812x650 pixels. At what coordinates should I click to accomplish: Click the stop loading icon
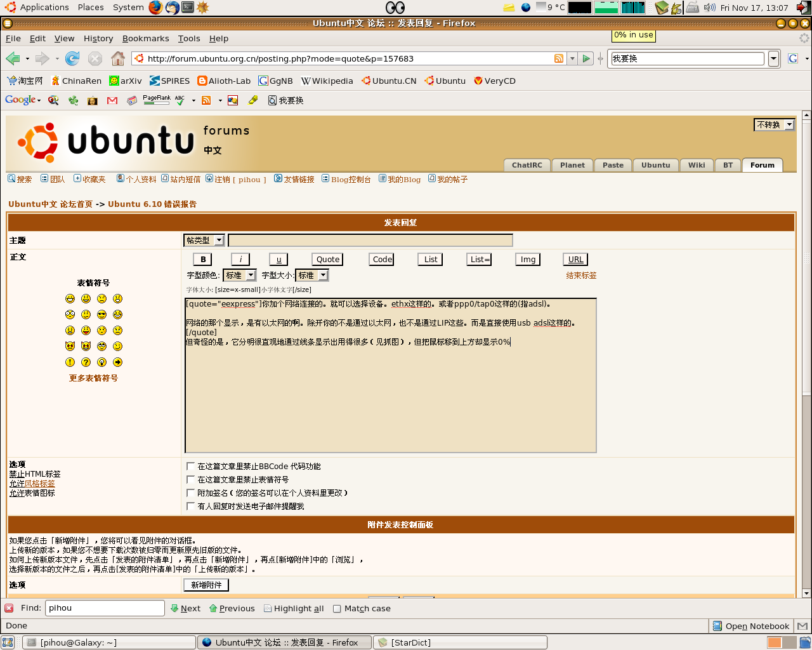[x=95, y=58]
